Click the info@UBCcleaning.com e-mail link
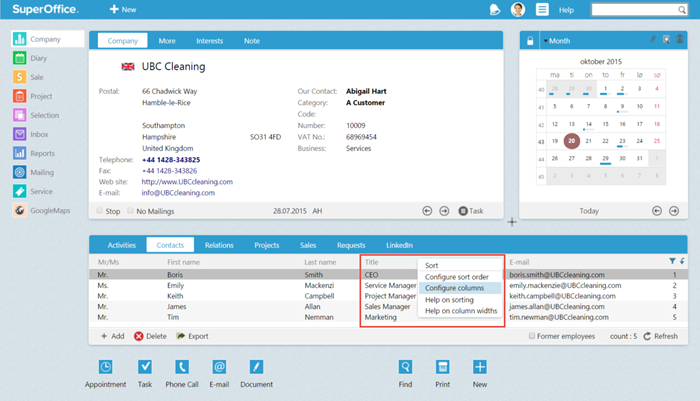 coord(178,193)
